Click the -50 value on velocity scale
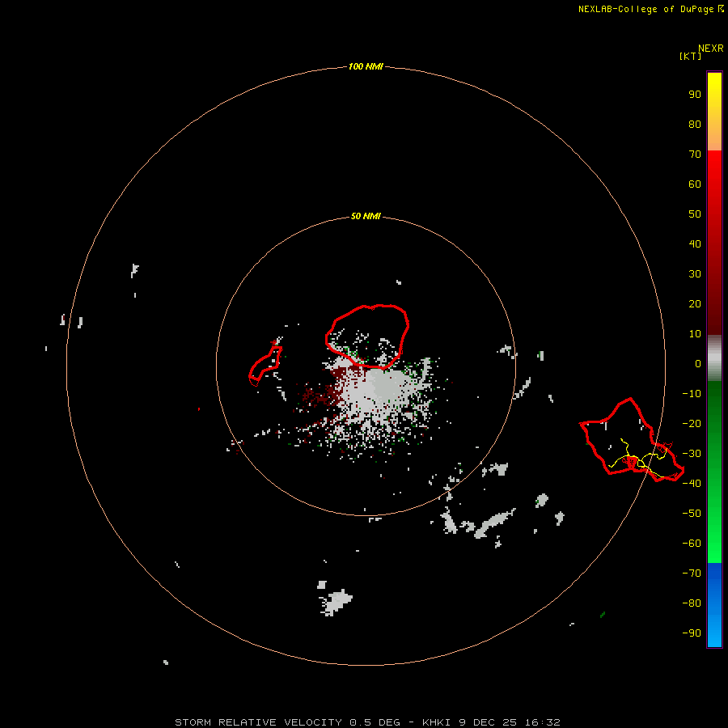The image size is (728, 728). tap(692, 514)
